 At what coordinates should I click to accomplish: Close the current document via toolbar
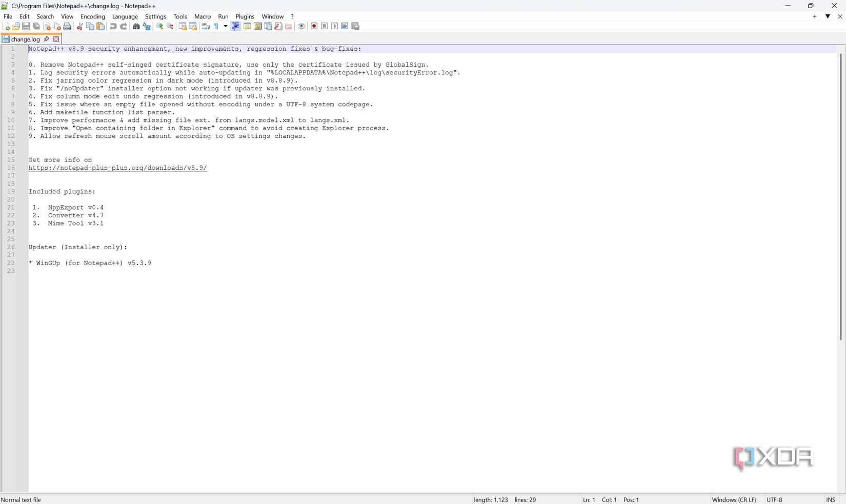47,26
